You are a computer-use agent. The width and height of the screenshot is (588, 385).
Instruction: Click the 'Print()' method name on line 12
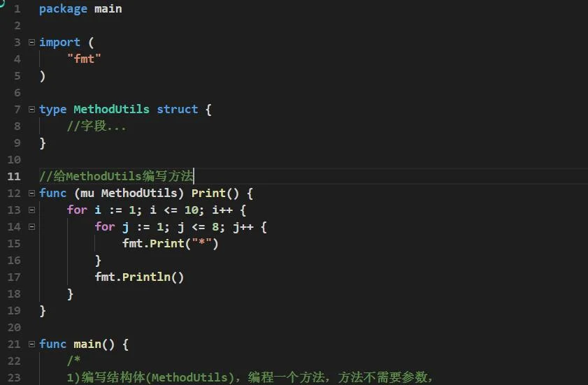pos(215,194)
